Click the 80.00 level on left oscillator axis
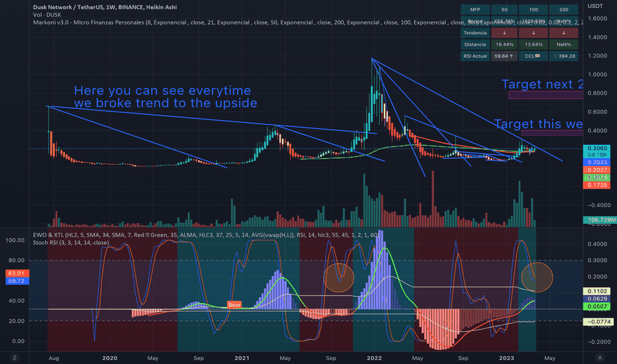This screenshot has height=364, width=617. click(x=17, y=260)
